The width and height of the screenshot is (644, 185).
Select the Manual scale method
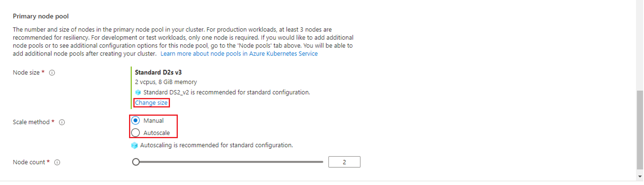(136, 120)
